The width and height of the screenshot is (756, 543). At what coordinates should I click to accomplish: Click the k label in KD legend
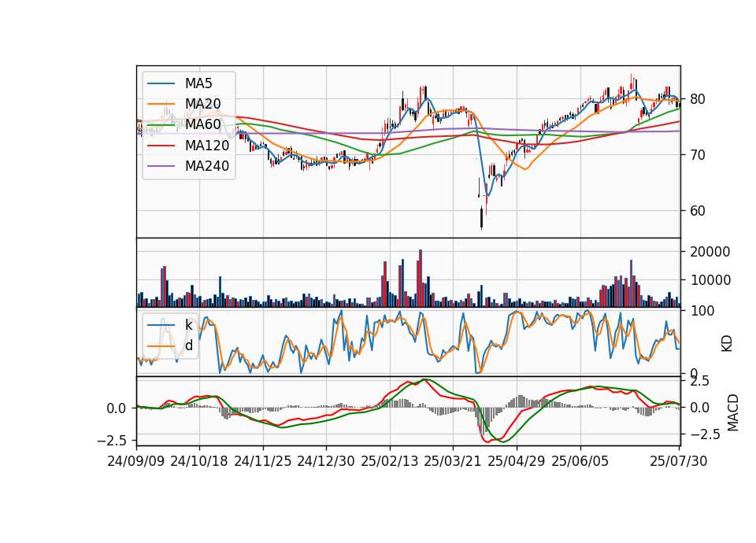[x=189, y=325]
